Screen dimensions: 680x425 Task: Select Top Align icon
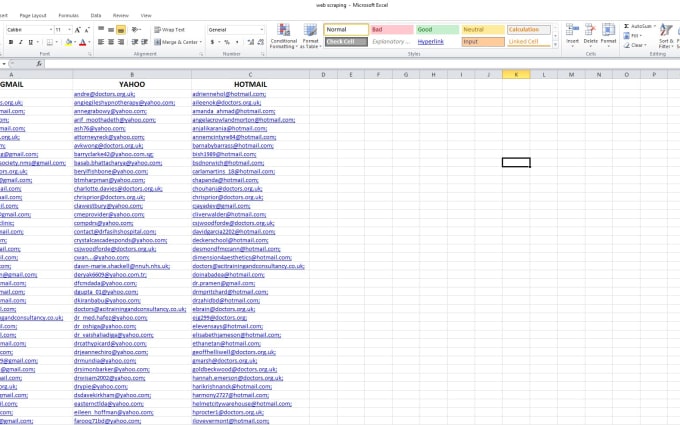pyautogui.click(x=101, y=29)
